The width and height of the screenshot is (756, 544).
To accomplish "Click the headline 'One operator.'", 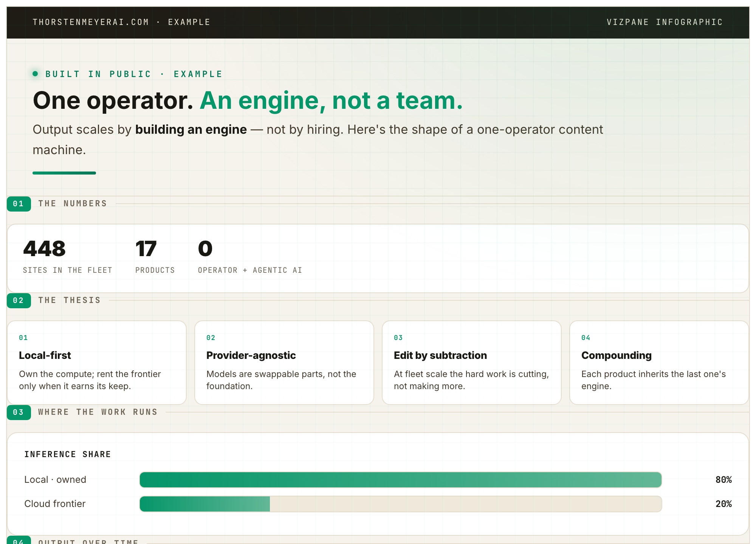I will 113,100.
